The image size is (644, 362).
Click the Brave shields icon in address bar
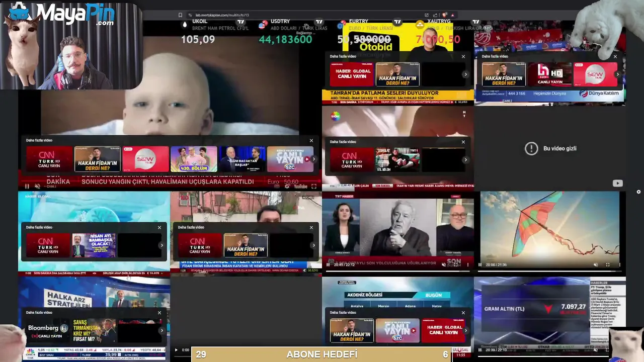pyautogui.click(x=444, y=15)
